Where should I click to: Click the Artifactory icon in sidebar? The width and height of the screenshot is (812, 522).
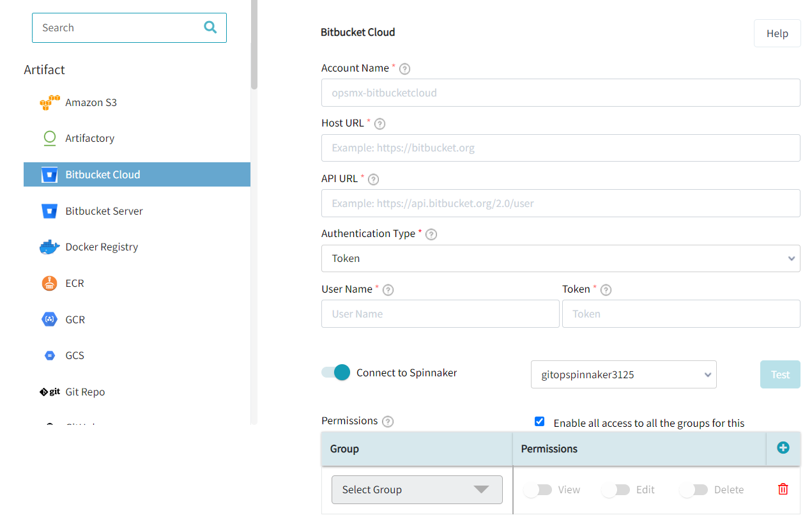pyautogui.click(x=50, y=138)
